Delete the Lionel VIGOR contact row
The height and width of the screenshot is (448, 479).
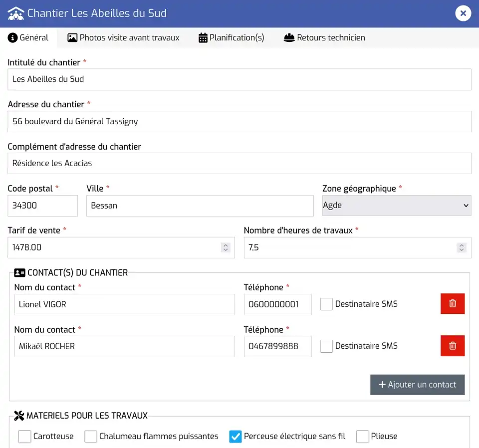coord(452,304)
